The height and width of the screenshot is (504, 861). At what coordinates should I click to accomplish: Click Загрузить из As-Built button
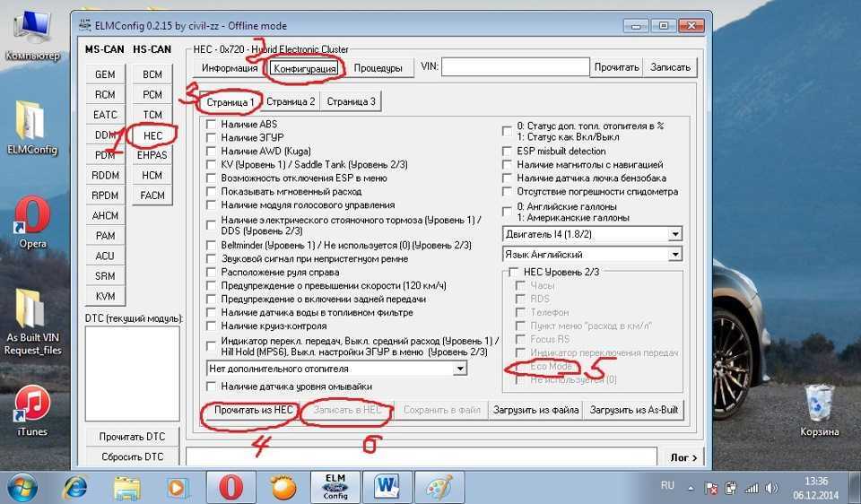tap(634, 410)
